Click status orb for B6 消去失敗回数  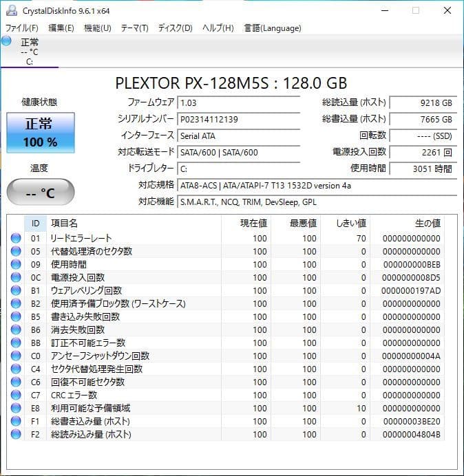click(x=16, y=329)
